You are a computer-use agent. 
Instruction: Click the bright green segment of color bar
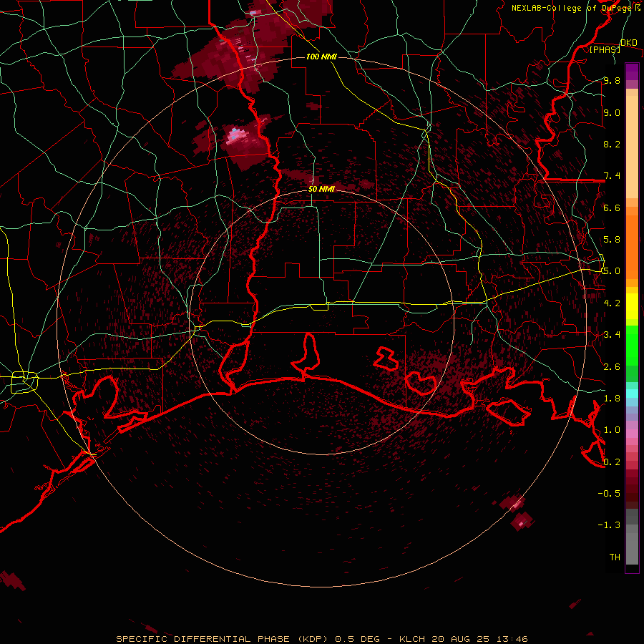tap(632, 346)
